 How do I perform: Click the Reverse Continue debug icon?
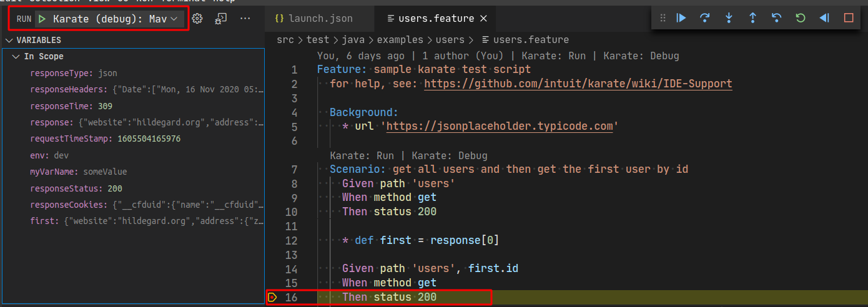click(x=824, y=18)
